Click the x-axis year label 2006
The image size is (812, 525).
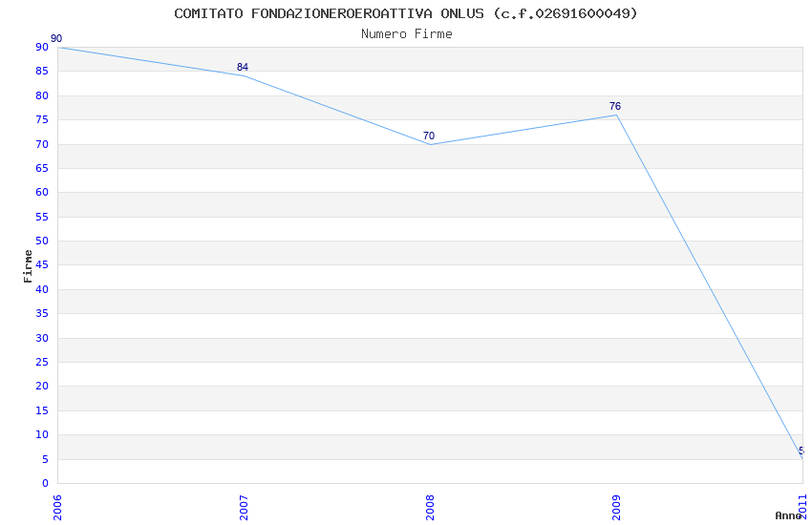click(x=57, y=508)
